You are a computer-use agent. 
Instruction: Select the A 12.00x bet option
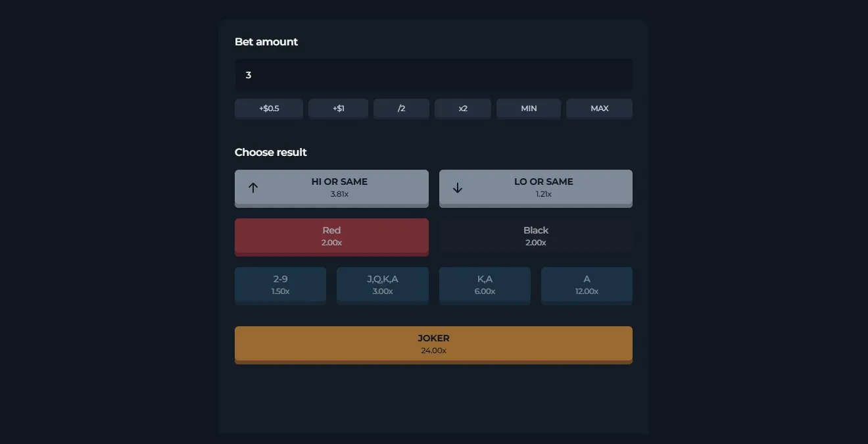[x=587, y=284]
